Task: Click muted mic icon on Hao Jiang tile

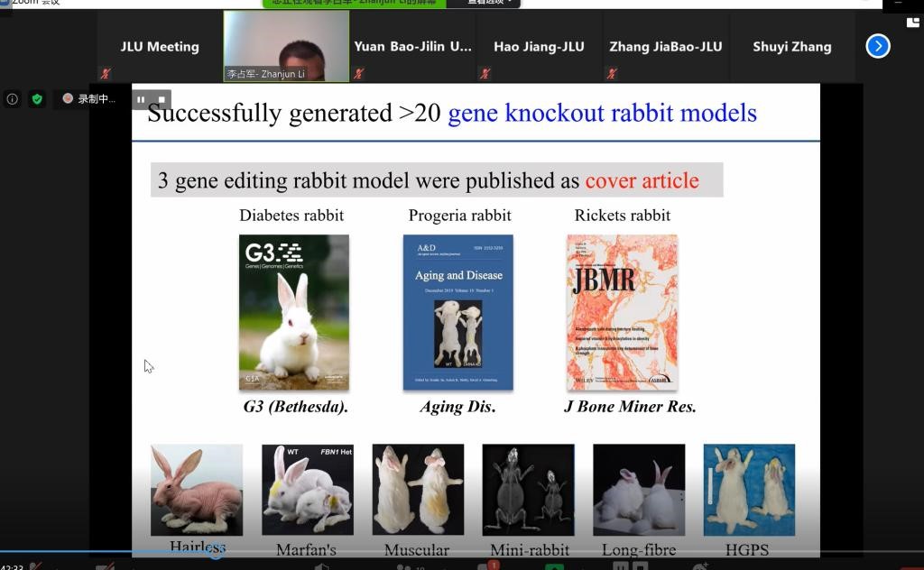Action: coord(485,74)
